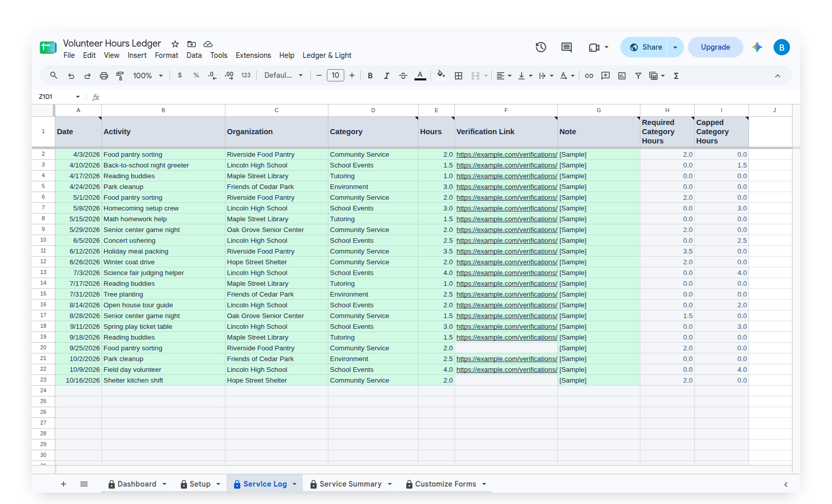The height and width of the screenshot is (504, 832).
Task: Add a new sheet with plus
Action: point(64,484)
